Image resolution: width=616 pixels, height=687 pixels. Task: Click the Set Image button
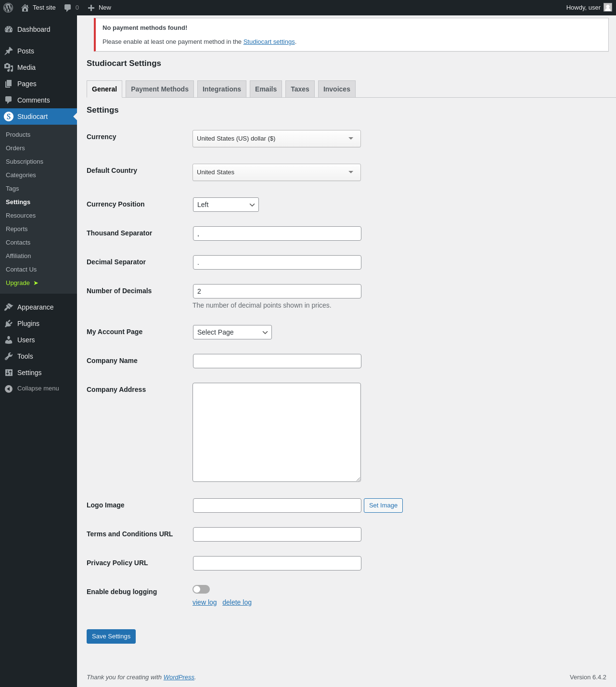[x=383, y=506]
